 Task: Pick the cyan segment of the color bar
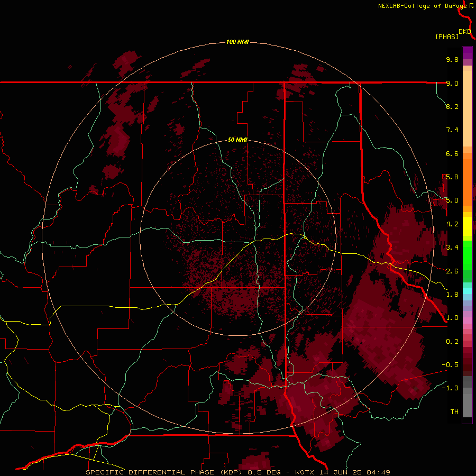(467, 290)
